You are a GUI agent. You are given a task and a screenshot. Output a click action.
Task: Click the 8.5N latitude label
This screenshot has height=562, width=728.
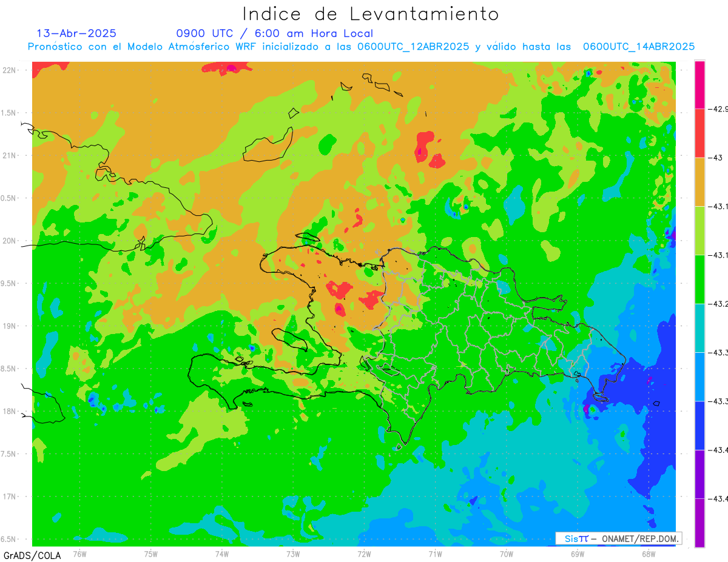tap(9, 369)
